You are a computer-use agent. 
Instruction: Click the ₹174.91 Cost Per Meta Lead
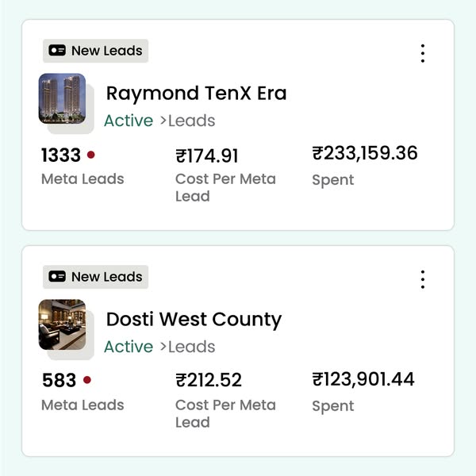coord(207,156)
